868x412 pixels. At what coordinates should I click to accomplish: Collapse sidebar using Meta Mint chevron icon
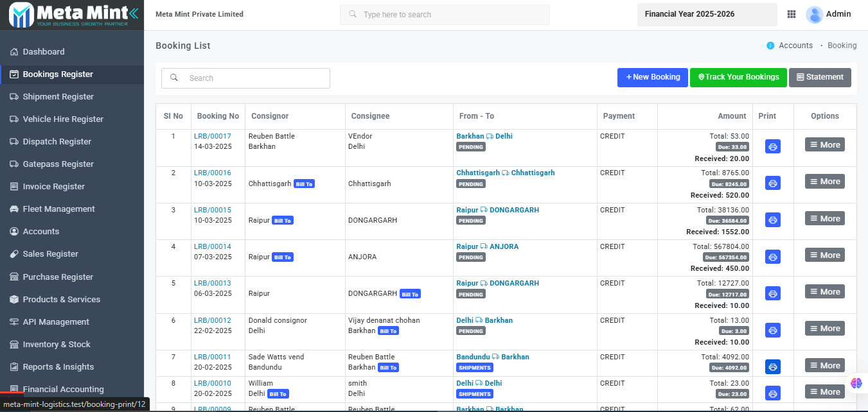pos(133,13)
